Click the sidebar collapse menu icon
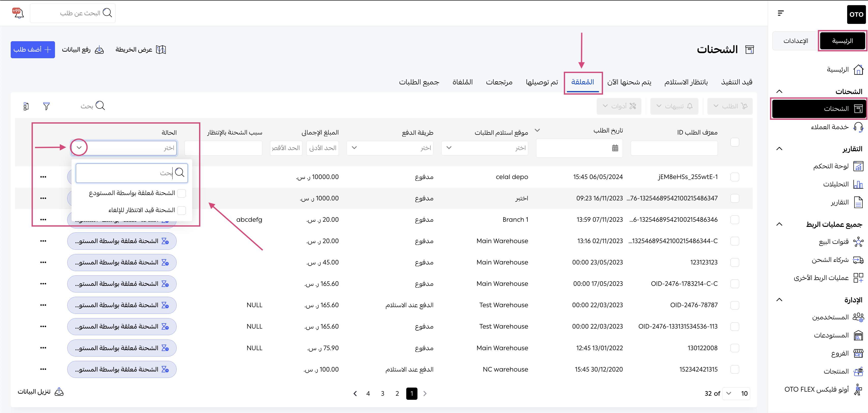 pyautogui.click(x=780, y=13)
